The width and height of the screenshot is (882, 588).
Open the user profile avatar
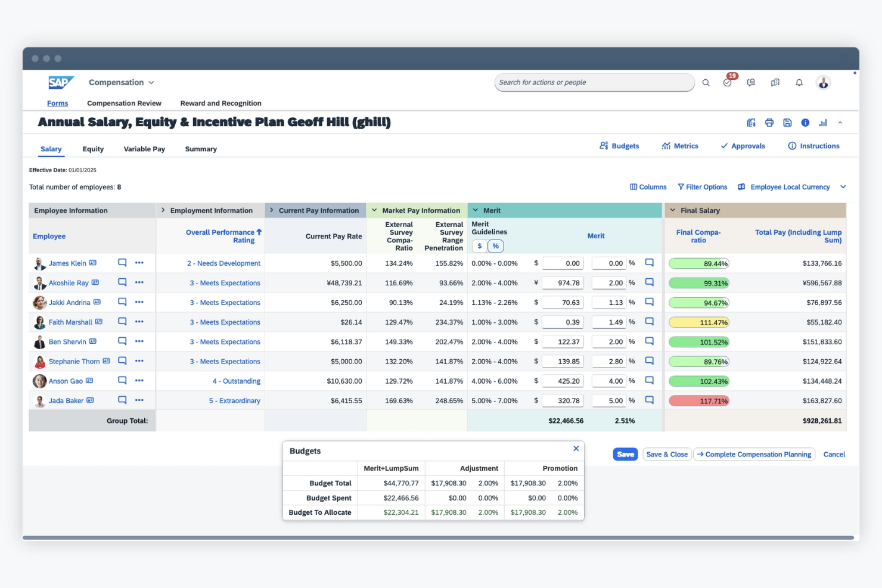tap(823, 83)
